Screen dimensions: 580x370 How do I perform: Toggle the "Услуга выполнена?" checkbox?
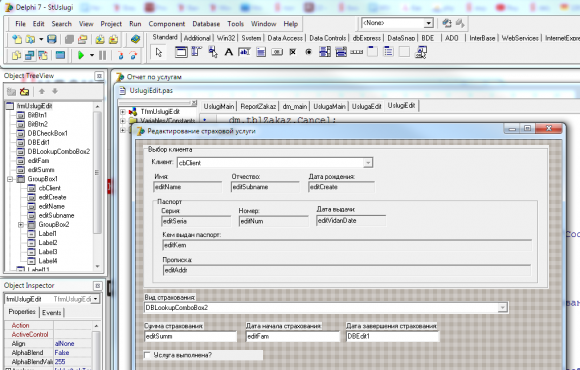[x=148, y=355]
